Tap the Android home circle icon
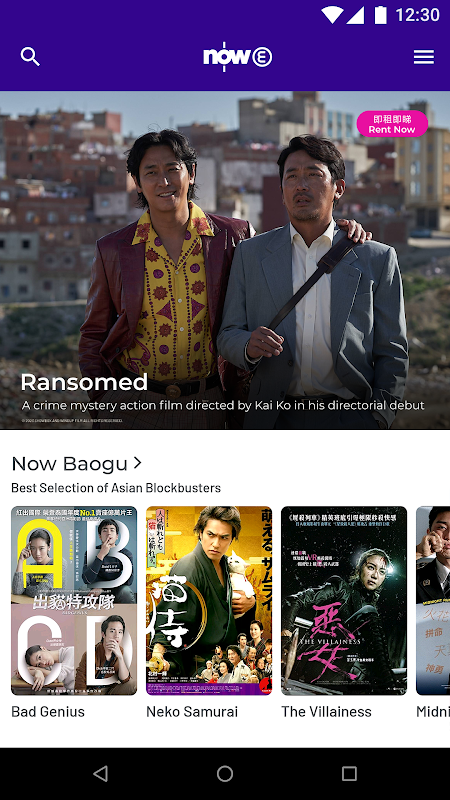450x800 pixels. tap(225, 774)
